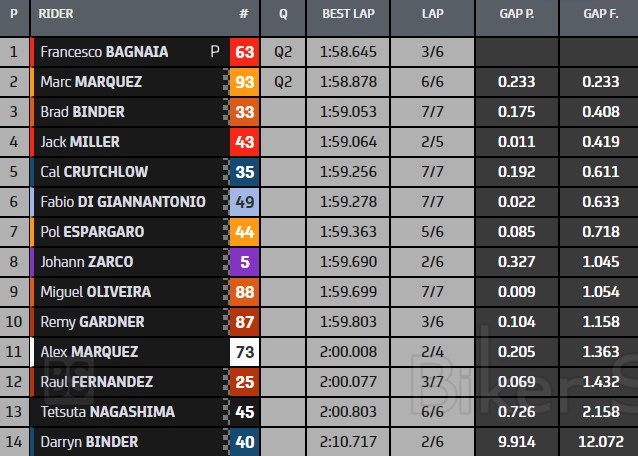
Task: Click the BEST LAP column header
Action: click(350, 16)
